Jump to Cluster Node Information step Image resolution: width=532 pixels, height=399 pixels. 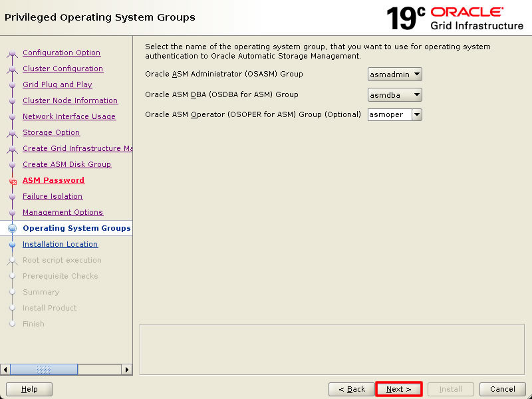click(70, 100)
